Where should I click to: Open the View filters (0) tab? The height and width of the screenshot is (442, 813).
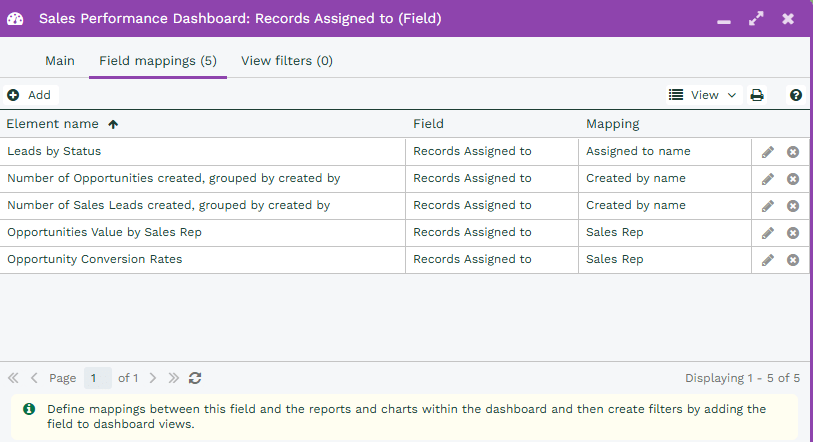287,61
